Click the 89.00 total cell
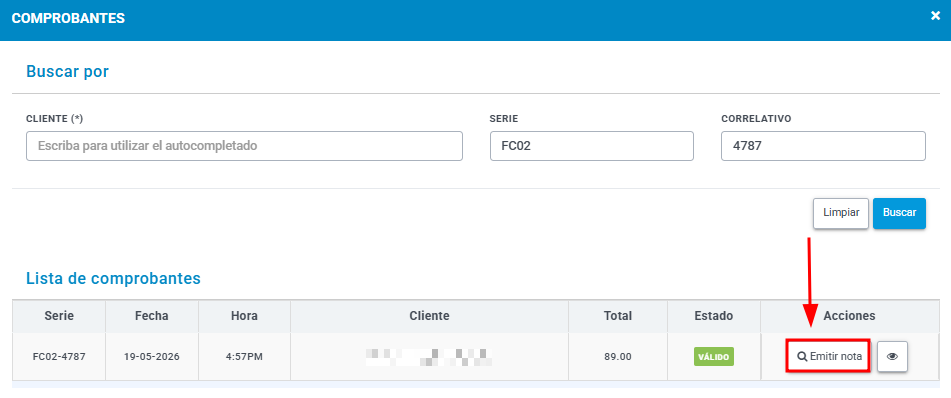The height and width of the screenshot is (398, 951). point(618,357)
